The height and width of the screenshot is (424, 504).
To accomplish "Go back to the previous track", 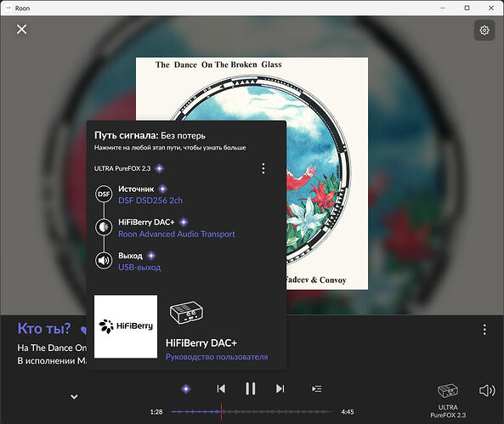I will point(221,388).
